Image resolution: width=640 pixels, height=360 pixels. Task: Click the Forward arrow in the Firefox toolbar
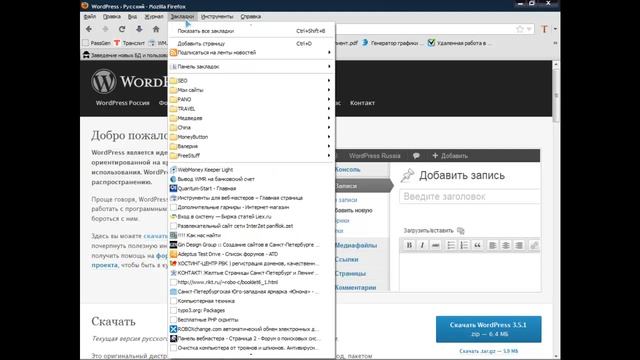[x=105, y=29]
